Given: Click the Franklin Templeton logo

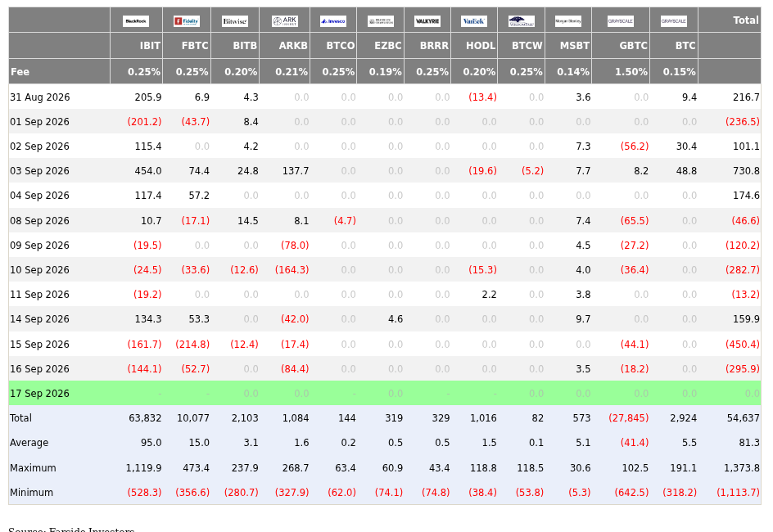Looking at the screenshot, I should tap(381, 21).
